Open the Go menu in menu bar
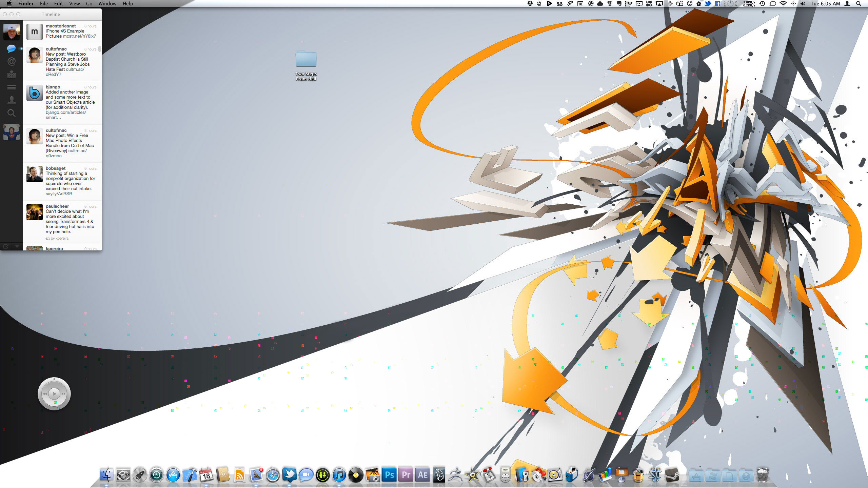The image size is (868, 488). tap(89, 4)
